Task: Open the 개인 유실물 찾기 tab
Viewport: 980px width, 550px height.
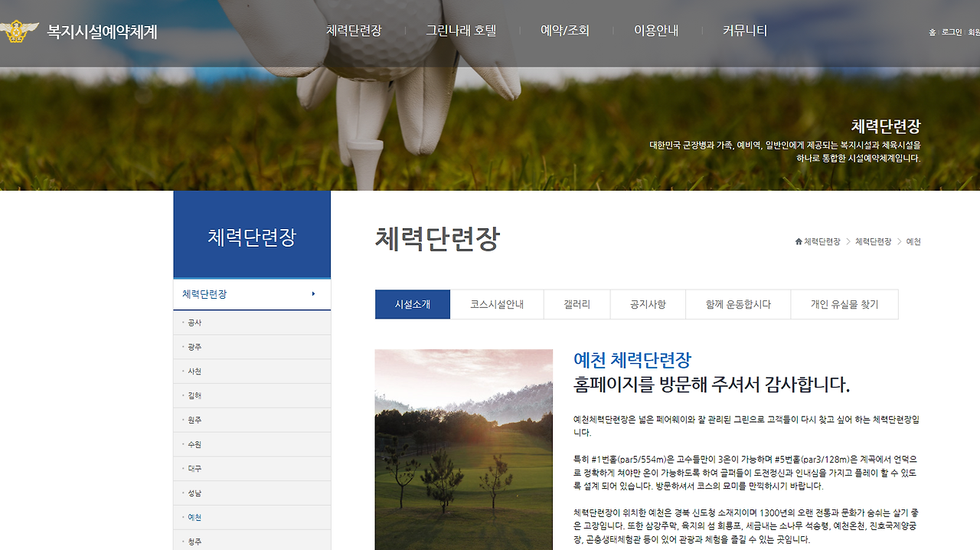Action: (844, 304)
